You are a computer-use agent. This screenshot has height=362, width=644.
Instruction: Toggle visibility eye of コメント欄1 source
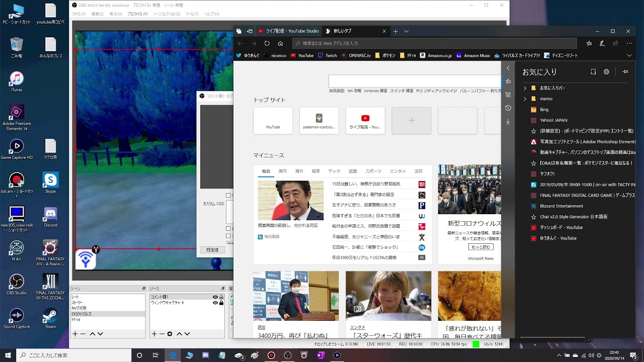215,297
